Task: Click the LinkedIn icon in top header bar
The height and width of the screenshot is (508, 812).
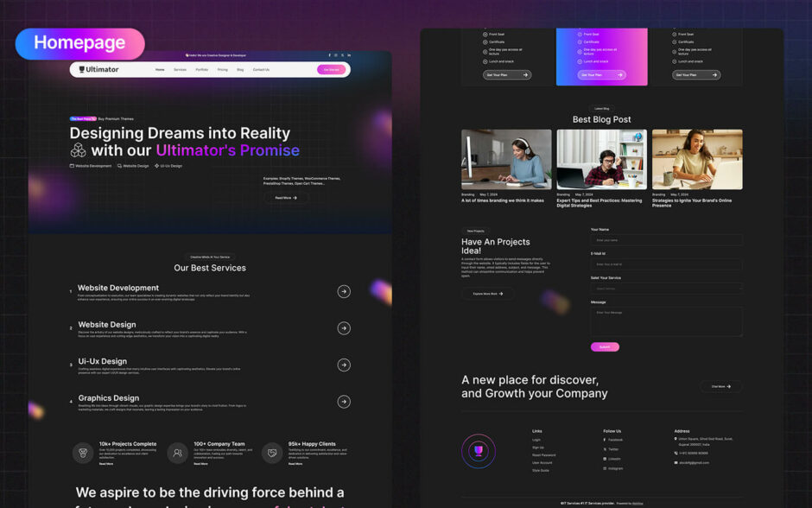Action: 349,55
